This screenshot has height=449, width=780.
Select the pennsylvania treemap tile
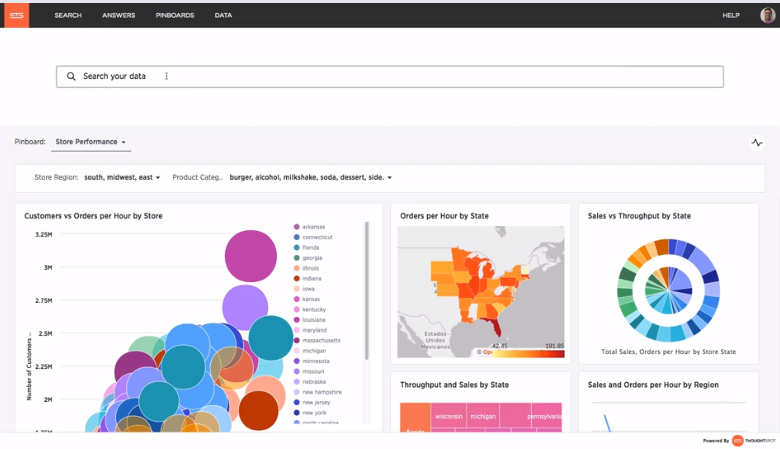click(545, 416)
